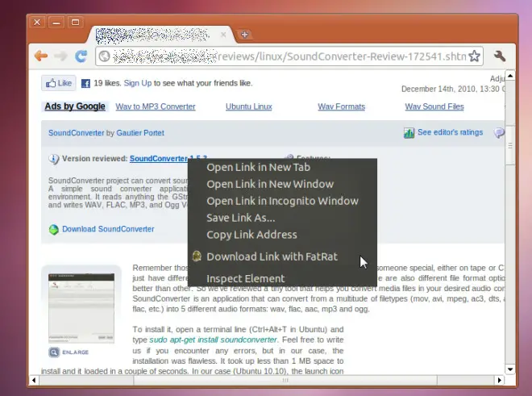Viewport: 532px width, 396px height.
Task: Click the ENLARGE link under screenshot
Action: pyautogui.click(x=75, y=352)
